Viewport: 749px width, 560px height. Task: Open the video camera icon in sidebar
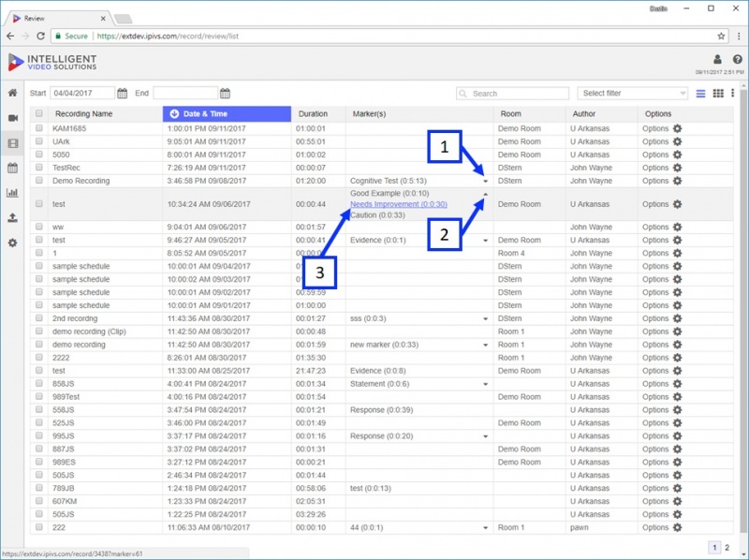tap(13, 118)
